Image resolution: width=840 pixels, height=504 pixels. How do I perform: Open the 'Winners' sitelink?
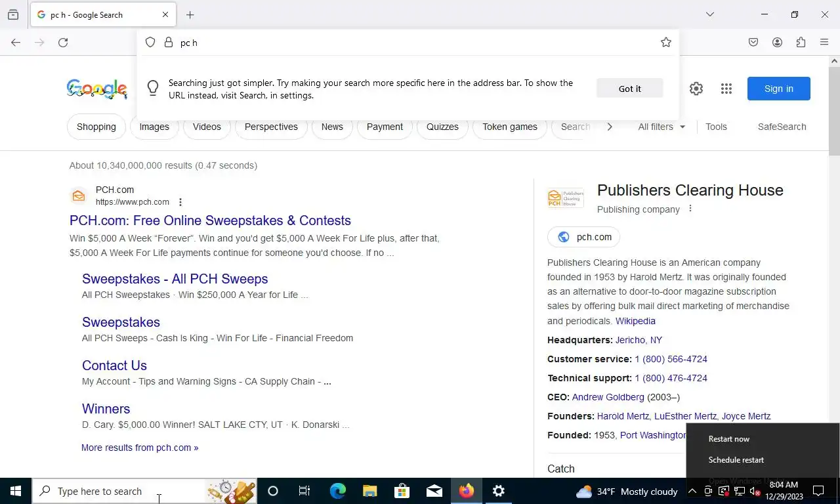[x=106, y=409]
